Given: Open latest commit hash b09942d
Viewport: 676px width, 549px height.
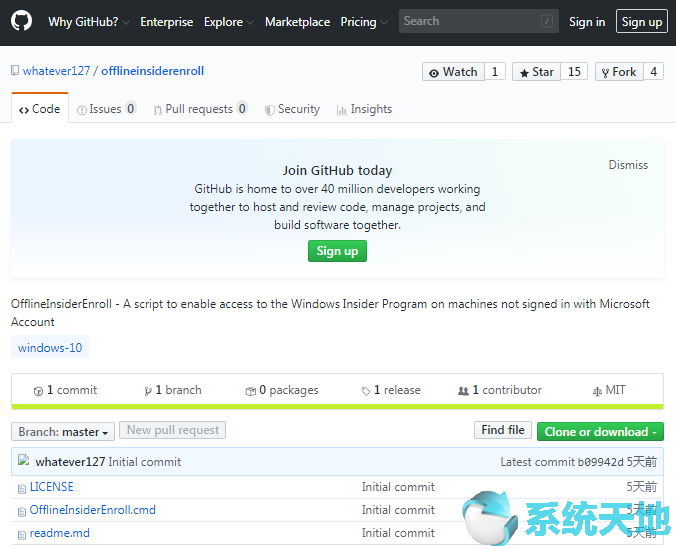Looking at the screenshot, I should click(601, 462).
